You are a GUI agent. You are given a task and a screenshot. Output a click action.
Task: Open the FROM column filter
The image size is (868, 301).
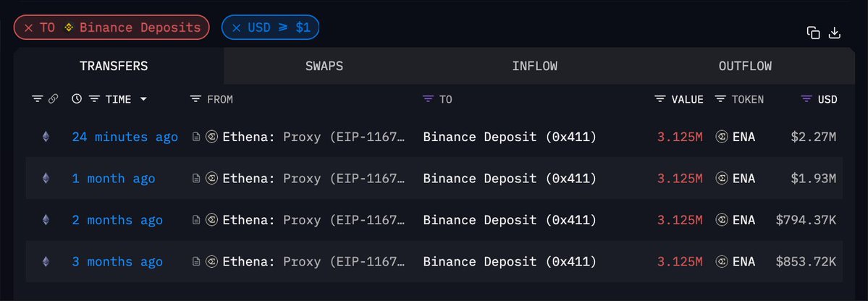195,99
